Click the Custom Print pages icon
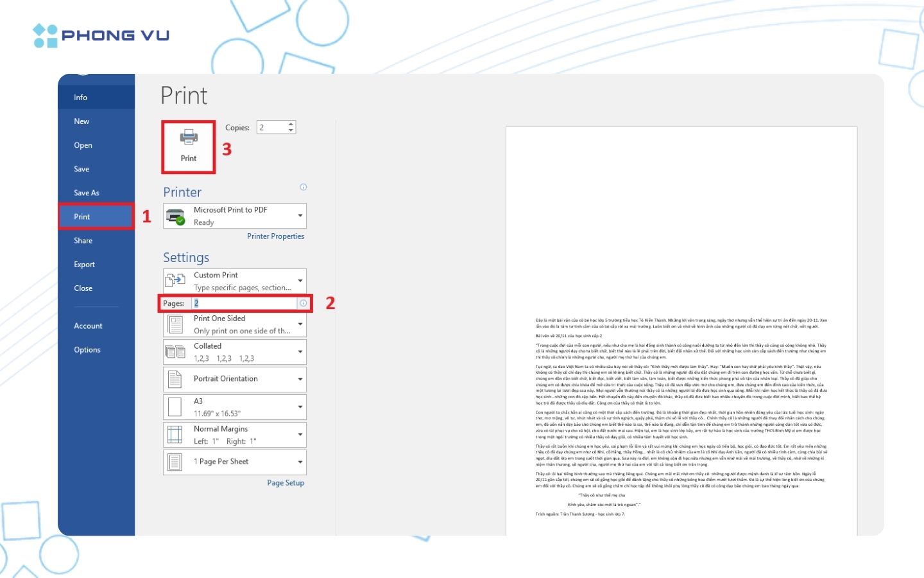The height and width of the screenshot is (578, 924). tap(176, 281)
